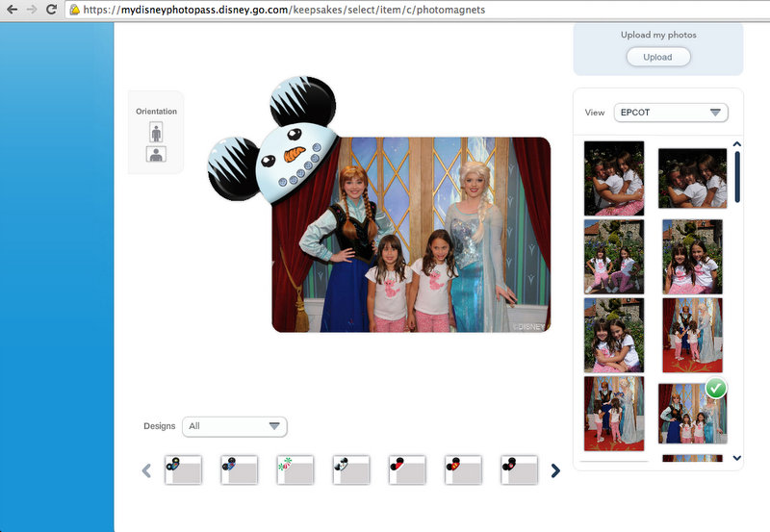Open the View dropdown showing EPCOT
Viewport: 770px width, 532px height.
[671, 113]
